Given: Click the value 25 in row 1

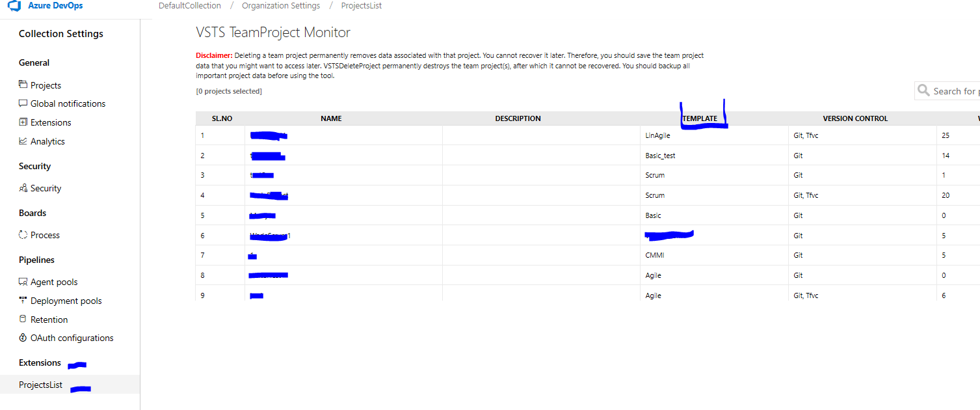Looking at the screenshot, I should pos(946,135).
